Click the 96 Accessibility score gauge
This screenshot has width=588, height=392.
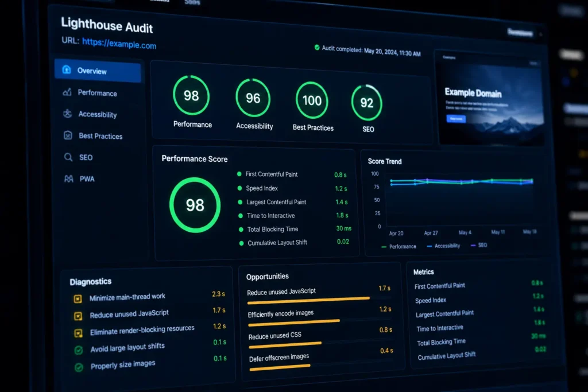(253, 98)
